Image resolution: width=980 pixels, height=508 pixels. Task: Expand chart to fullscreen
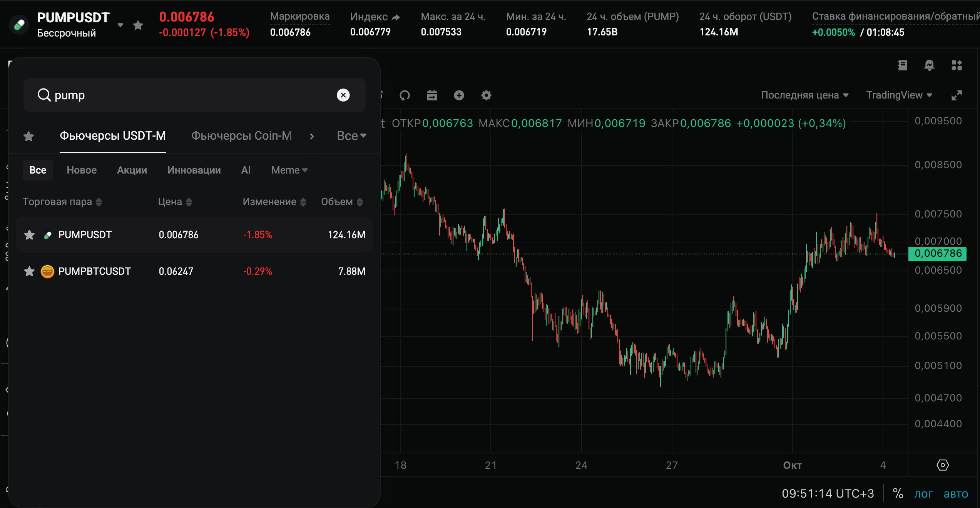[x=957, y=95]
